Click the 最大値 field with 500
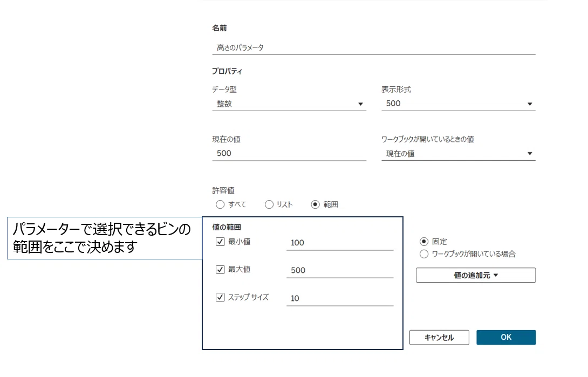This screenshot has width=588, height=377. tap(340, 271)
